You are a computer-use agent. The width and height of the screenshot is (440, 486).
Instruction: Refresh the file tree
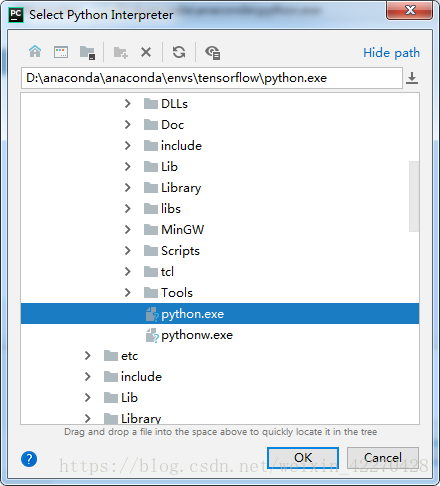pyautogui.click(x=179, y=52)
